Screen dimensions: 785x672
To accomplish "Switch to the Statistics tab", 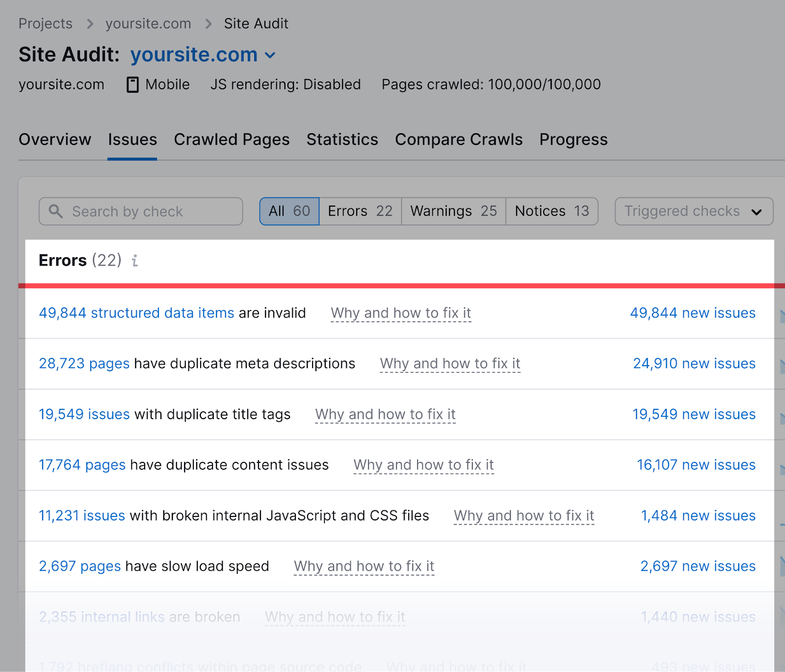I will (x=342, y=140).
